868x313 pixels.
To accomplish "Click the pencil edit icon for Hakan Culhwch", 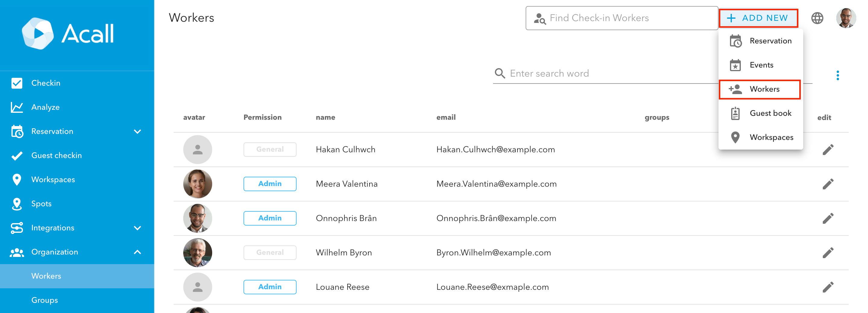I will [x=828, y=150].
